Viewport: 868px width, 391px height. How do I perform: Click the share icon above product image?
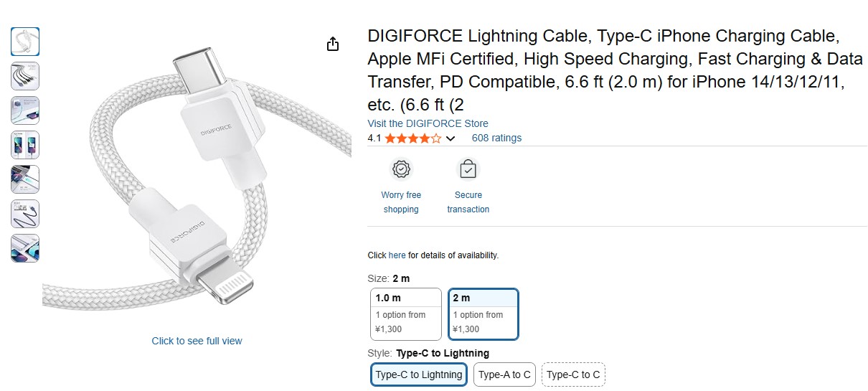click(333, 44)
